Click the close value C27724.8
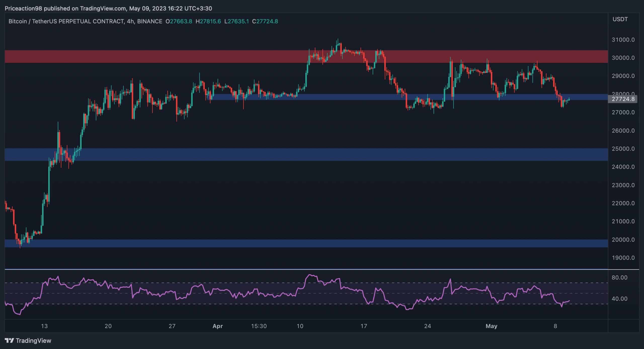 coord(265,21)
